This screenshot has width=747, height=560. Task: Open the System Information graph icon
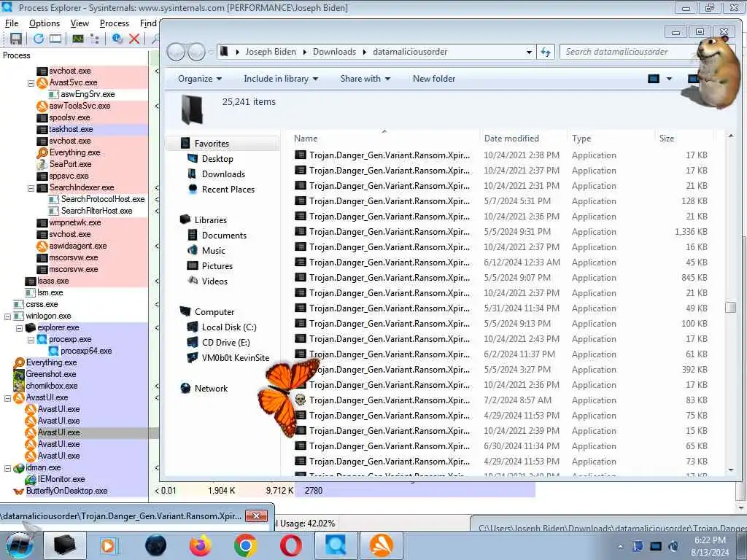point(77,39)
